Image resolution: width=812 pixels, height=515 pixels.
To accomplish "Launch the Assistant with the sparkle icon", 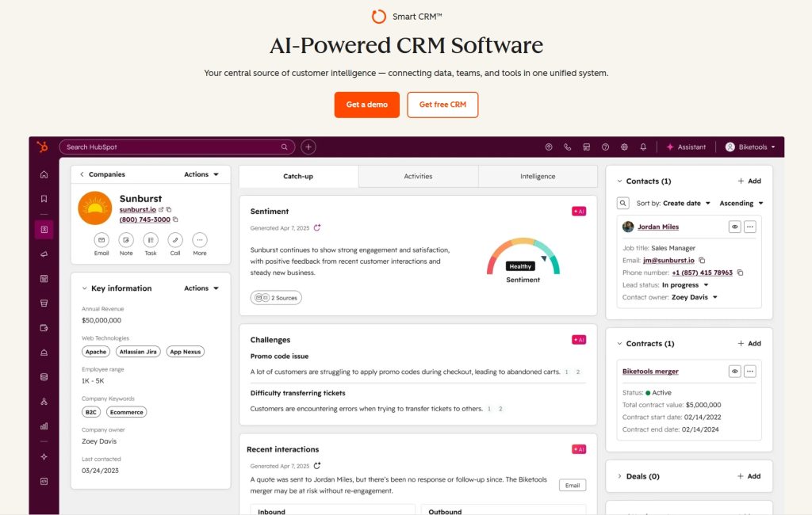I will (x=685, y=147).
